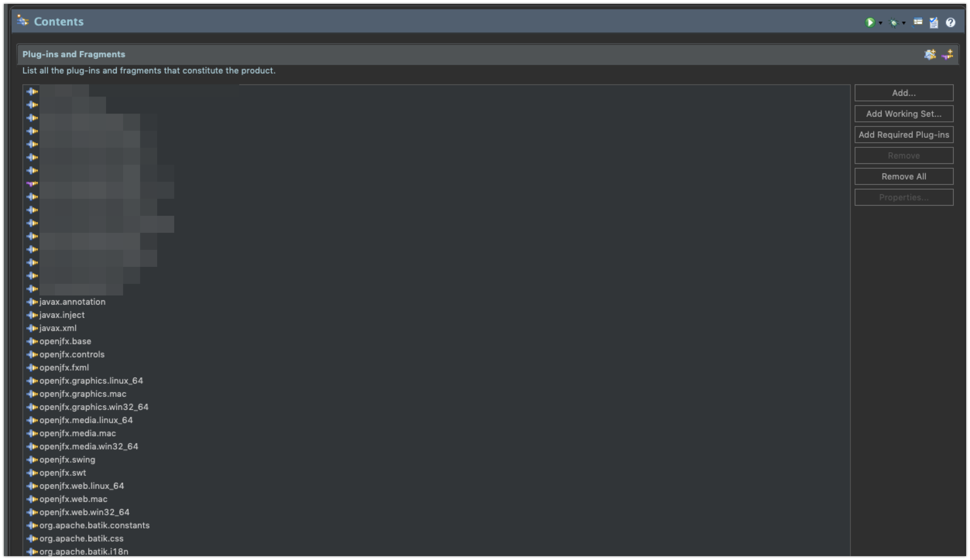
Task: Select openjfx.graphics.mac plug-in entry
Action: pyautogui.click(x=82, y=394)
